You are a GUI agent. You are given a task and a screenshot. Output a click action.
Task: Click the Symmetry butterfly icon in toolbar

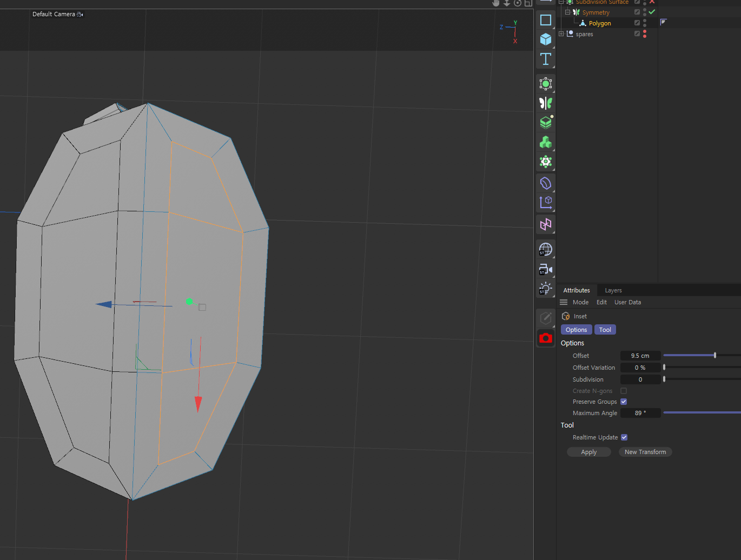[546, 103]
